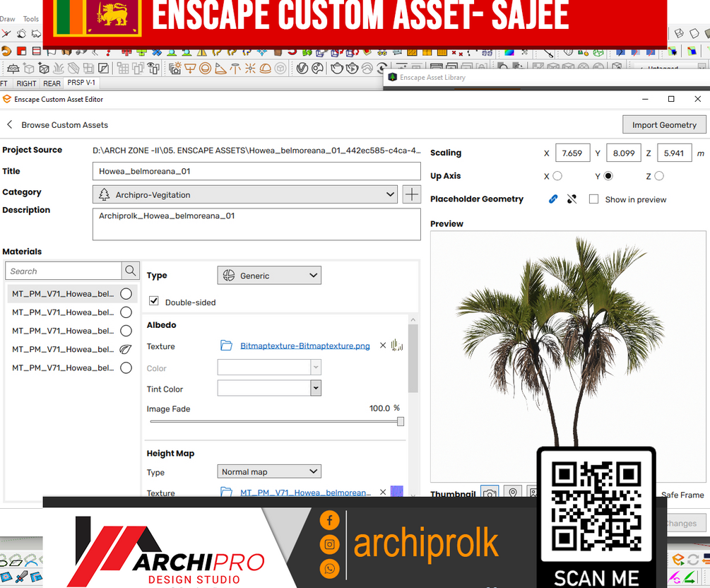Click the camera thumbnail capture icon
The image size is (710, 588).
click(490, 493)
